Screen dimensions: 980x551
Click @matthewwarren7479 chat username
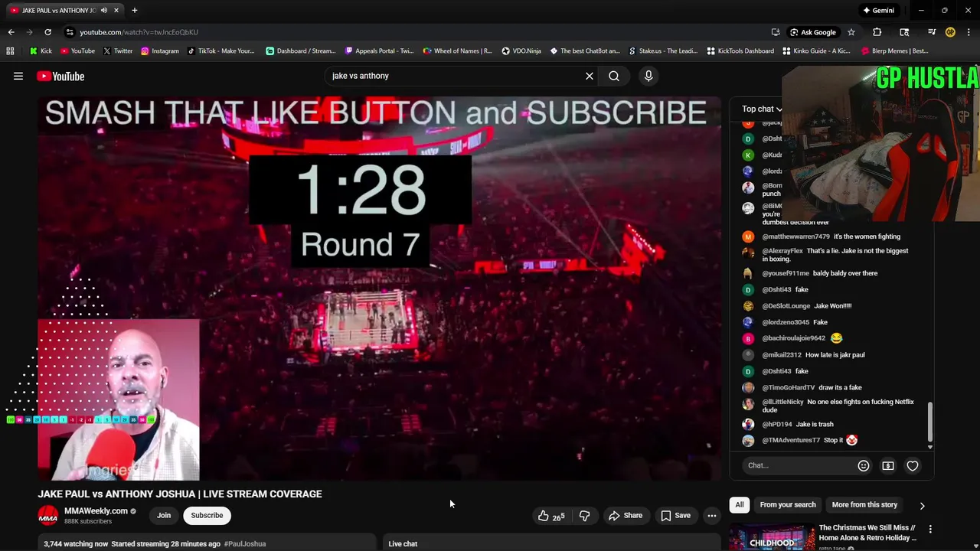tap(795, 236)
